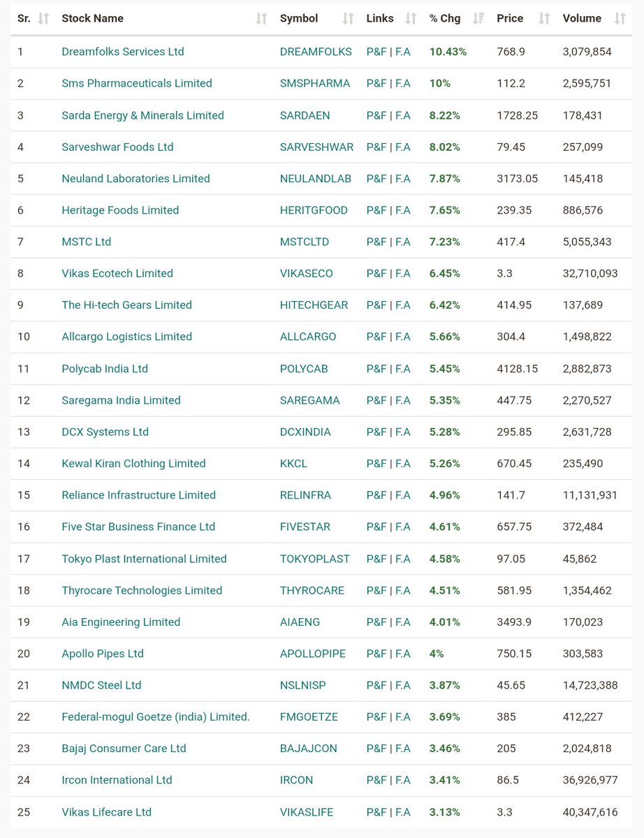The width and height of the screenshot is (644, 838).
Task: Open Apollo Pipes Ltd link
Action: [x=103, y=654]
